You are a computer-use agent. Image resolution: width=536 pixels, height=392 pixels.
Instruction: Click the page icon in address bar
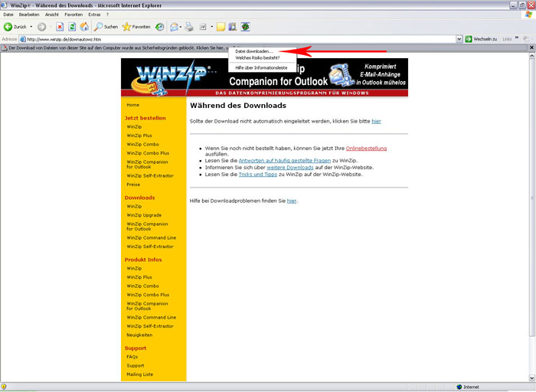click(x=23, y=39)
